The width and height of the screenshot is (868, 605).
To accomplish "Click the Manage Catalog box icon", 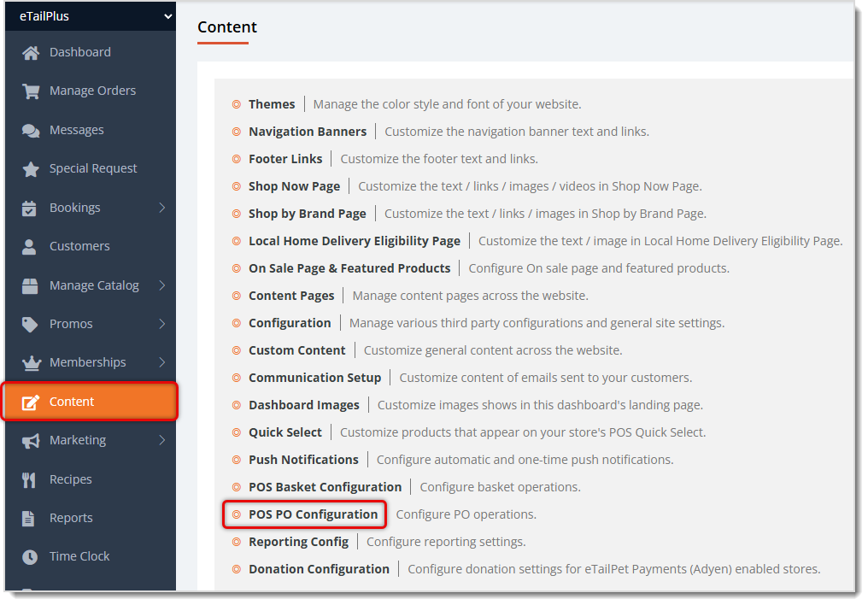I will (30, 285).
